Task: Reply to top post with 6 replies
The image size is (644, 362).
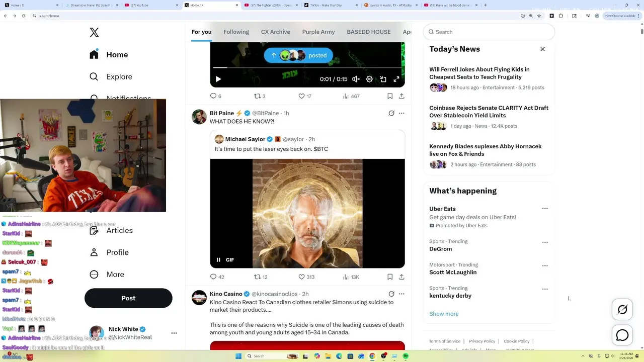Action: [215, 96]
